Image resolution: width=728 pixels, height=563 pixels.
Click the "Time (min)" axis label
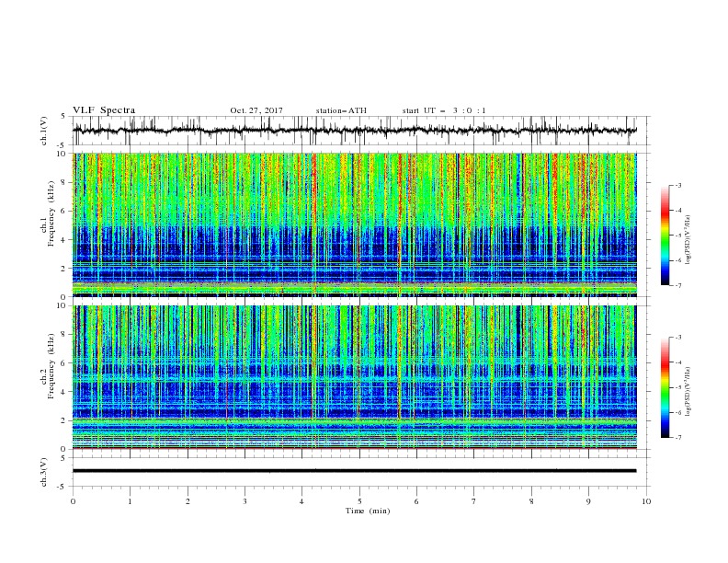tap(368, 511)
